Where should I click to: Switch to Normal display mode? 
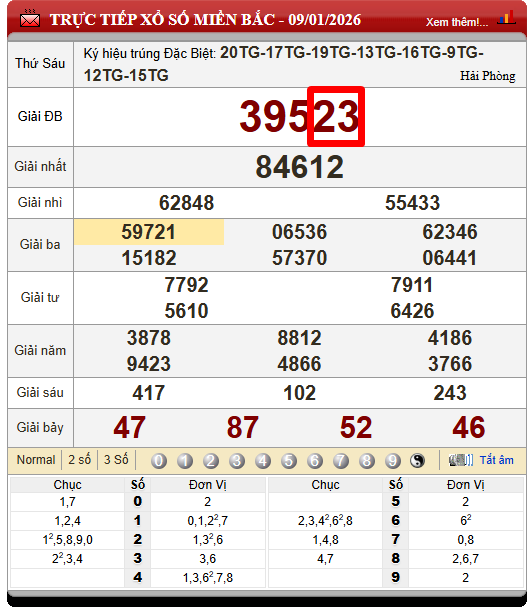[36, 460]
